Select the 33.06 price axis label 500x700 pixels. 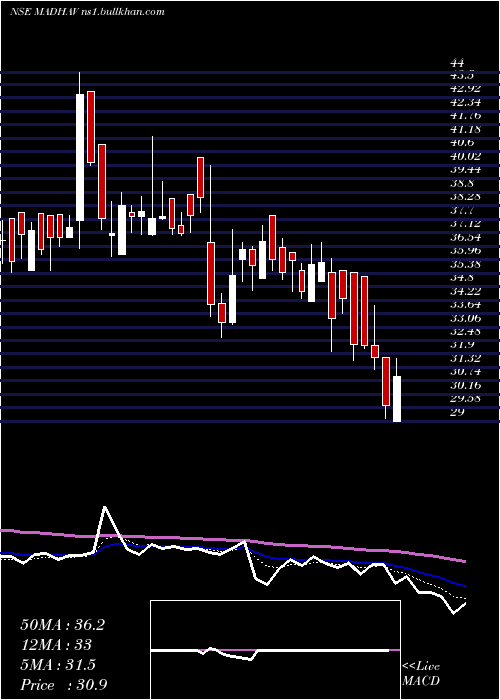pos(465,318)
